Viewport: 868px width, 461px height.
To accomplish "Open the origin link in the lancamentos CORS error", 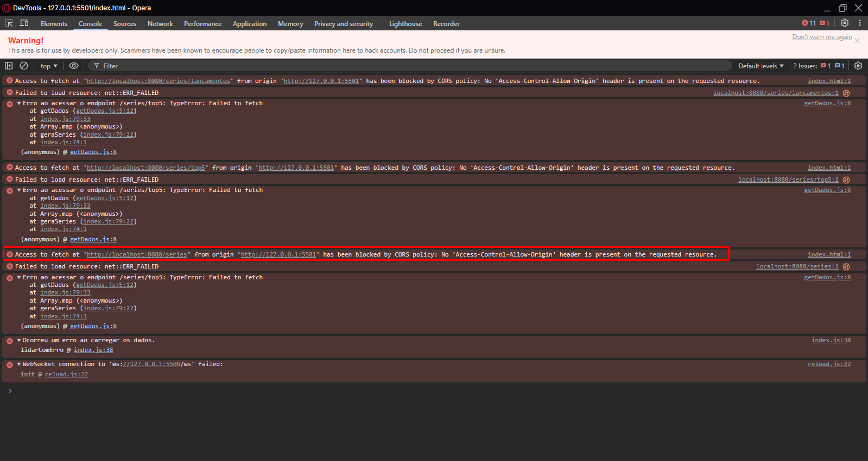I will [321, 81].
